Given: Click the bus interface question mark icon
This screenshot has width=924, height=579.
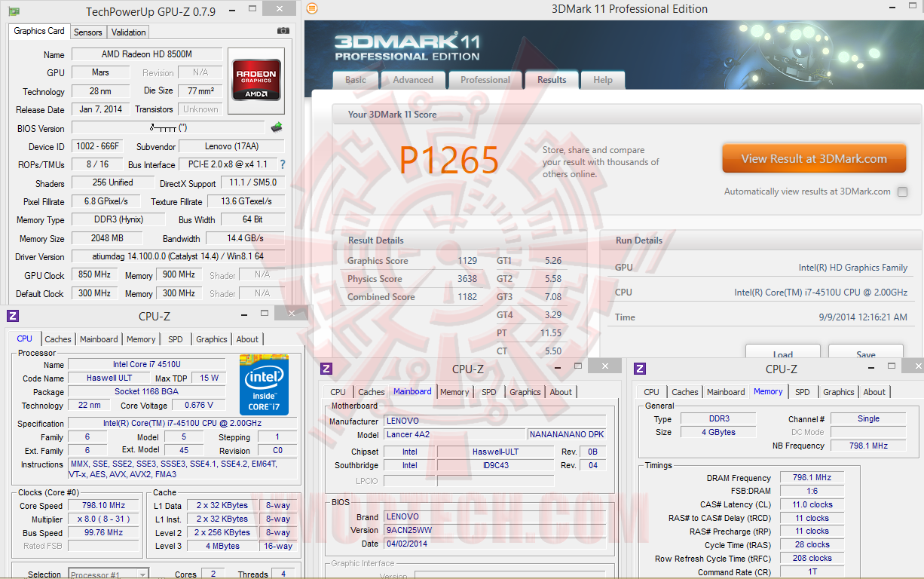Looking at the screenshot, I should [x=283, y=164].
